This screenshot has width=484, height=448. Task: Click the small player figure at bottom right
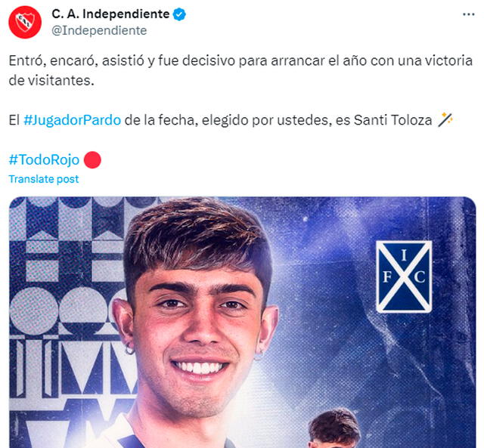click(x=335, y=428)
